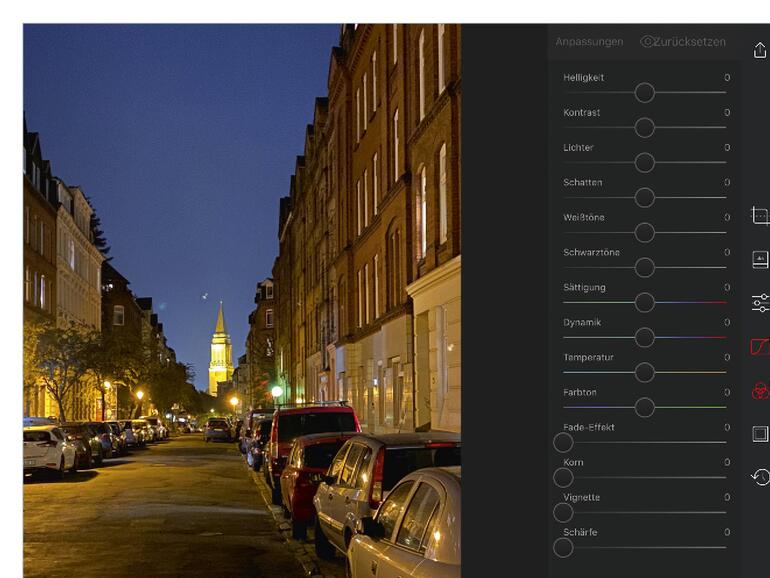Click the Helligkeit slider handle
The width and height of the screenshot is (770, 578).
(645, 93)
